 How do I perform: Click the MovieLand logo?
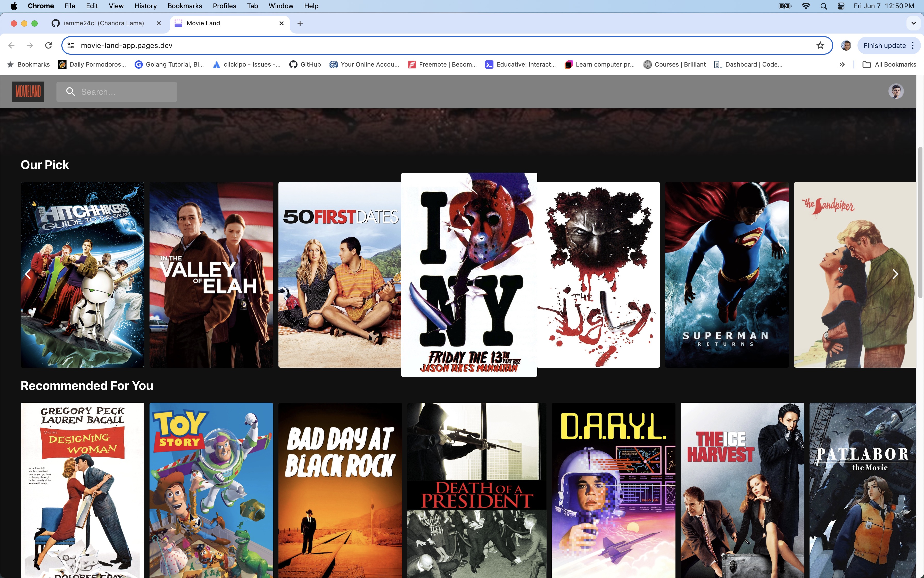click(x=28, y=92)
